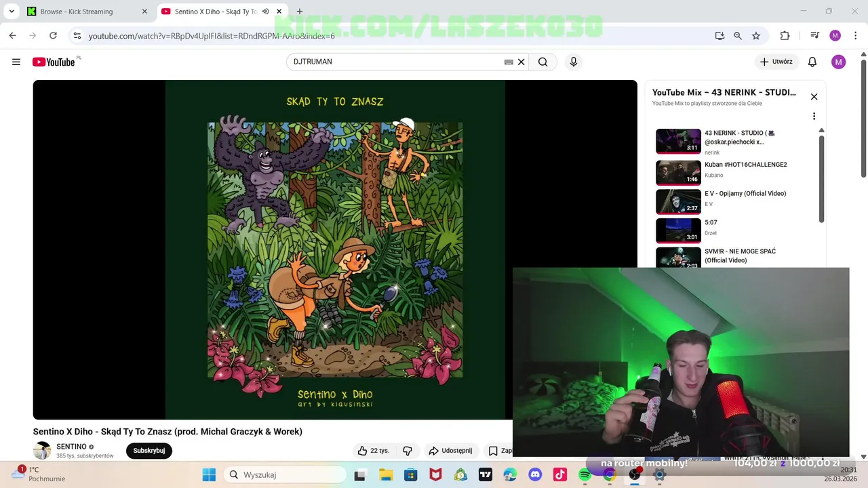Viewport: 868px width, 488px height.
Task: Launch McAfee from the taskbar
Action: pyautogui.click(x=435, y=475)
